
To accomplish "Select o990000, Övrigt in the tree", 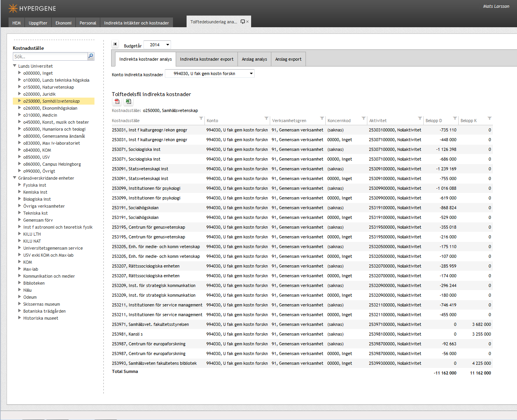I will [39, 171].
